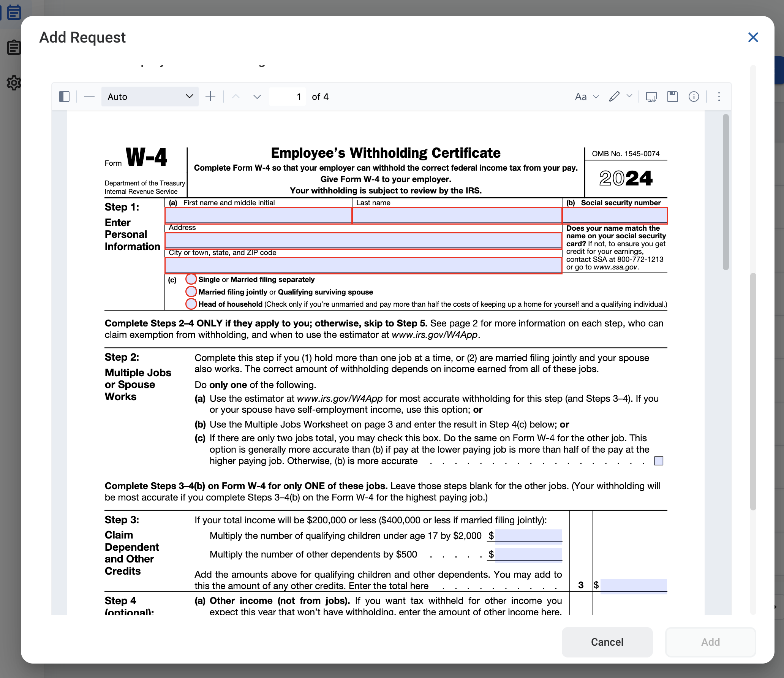Click the First name and middle initial field
Screen dimensions: 784x678
(x=258, y=215)
